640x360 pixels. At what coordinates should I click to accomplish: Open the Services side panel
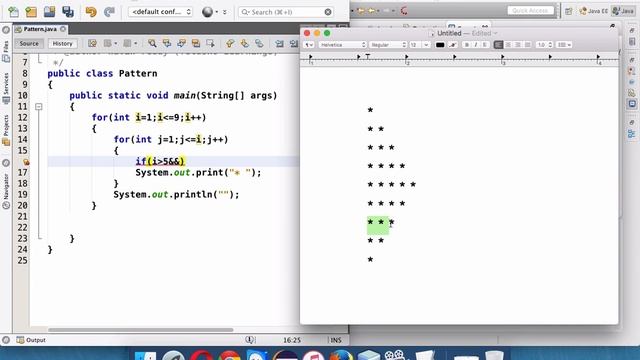[6, 89]
